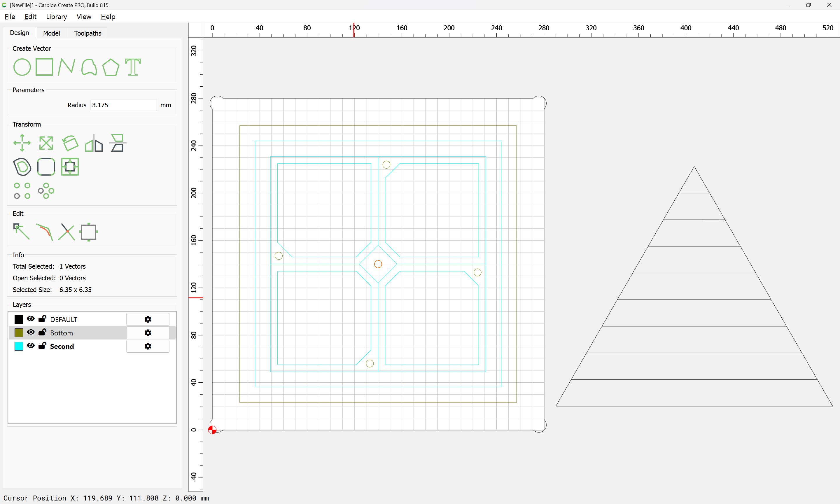Open the Circular Array tool
The height and width of the screenshot is (504, 840).
(x=46, y=190)
